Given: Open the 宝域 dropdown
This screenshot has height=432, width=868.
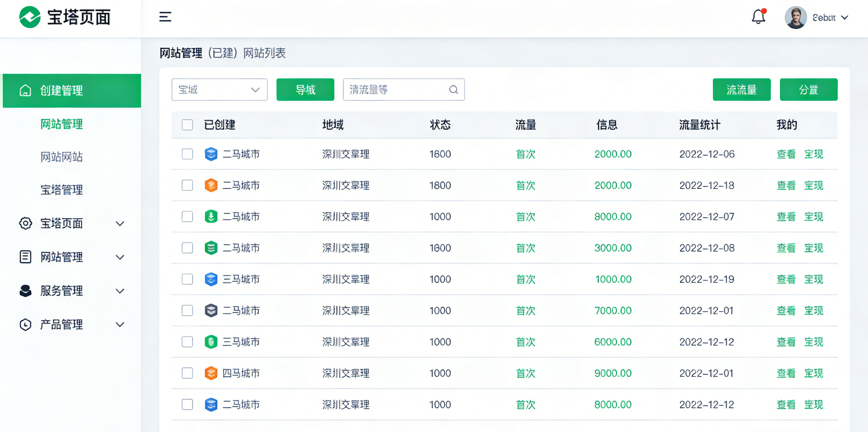Looking at the screenshot, I should point(219,90).
